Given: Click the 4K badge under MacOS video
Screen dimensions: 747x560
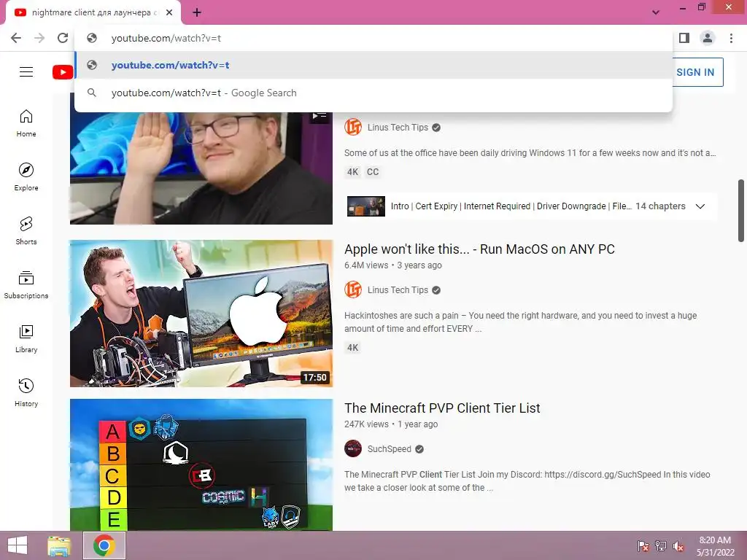Looking at the screenshot, I should coord(352,348).
